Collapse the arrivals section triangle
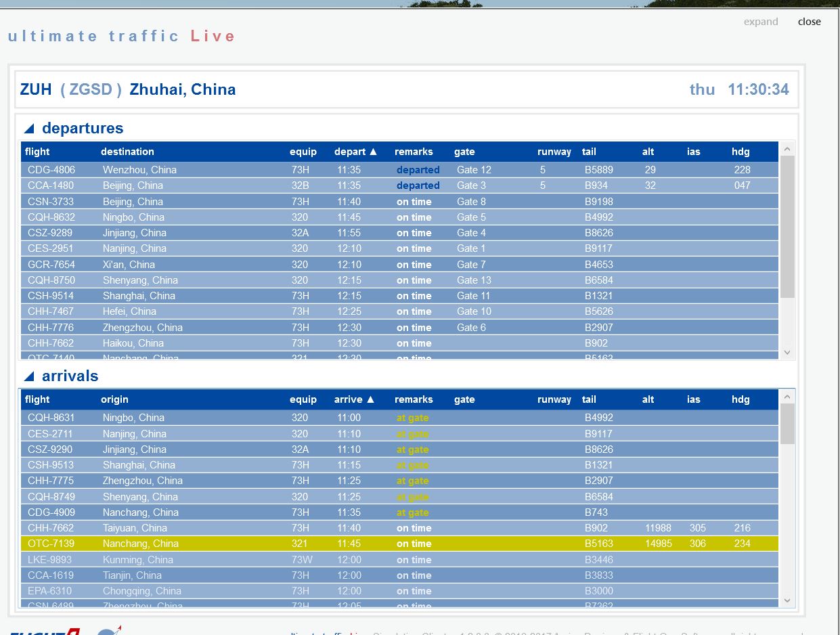840x635 pixels. tap(29, 376)
